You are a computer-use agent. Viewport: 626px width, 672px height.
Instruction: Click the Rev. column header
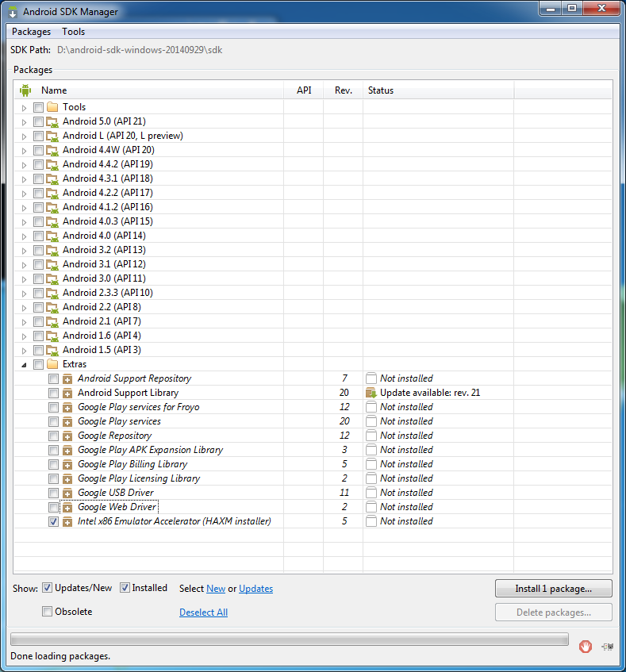[x=344, y=90]
